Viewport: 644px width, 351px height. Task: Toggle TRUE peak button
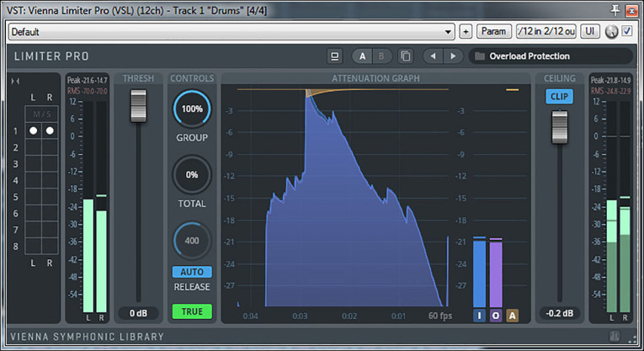click(192, 311)
